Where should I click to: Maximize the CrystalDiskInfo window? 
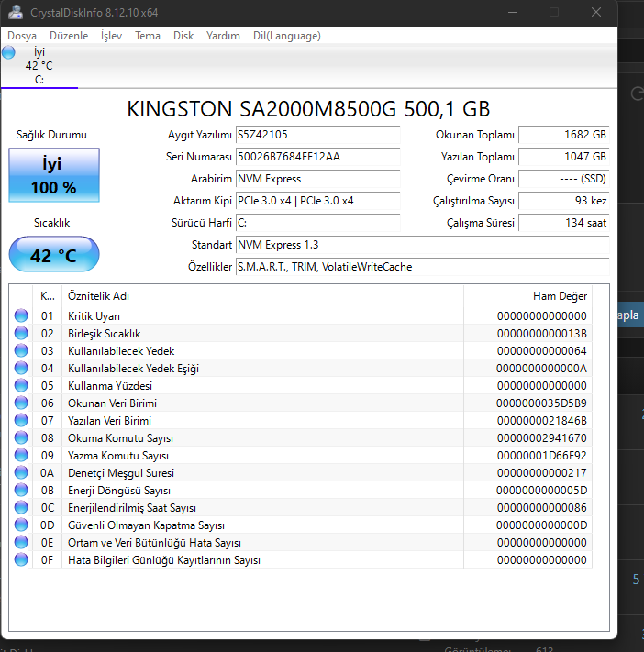click(554, 13)
